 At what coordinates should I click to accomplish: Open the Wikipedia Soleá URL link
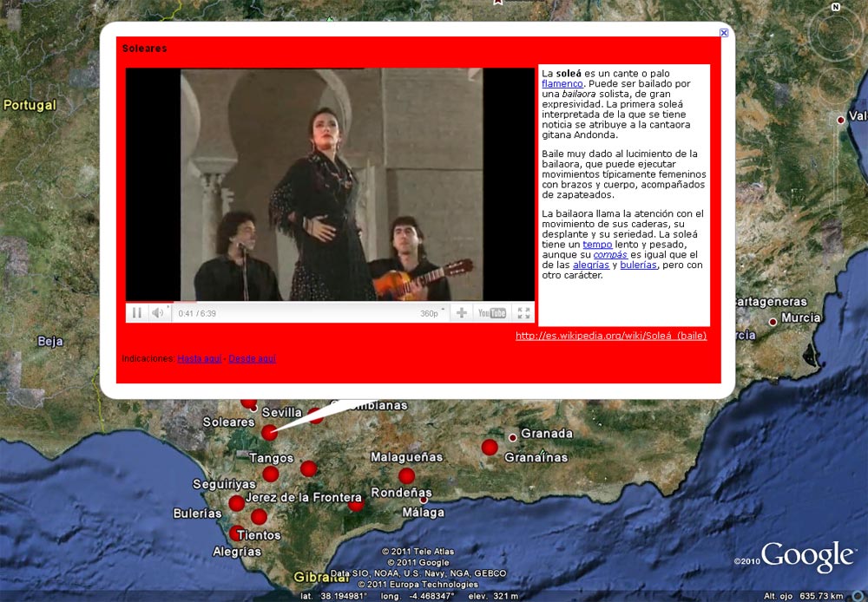coord(610,336)
